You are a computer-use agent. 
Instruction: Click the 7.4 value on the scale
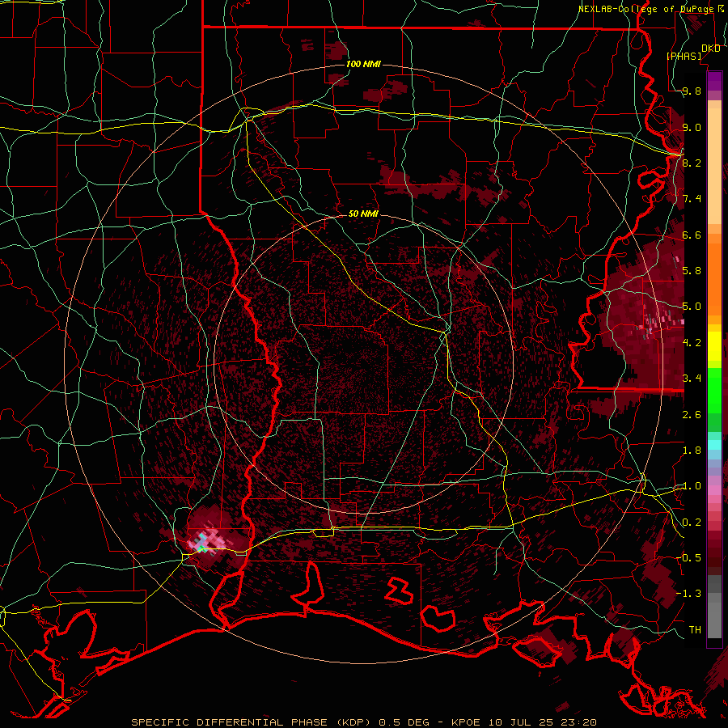coord(692,199)
